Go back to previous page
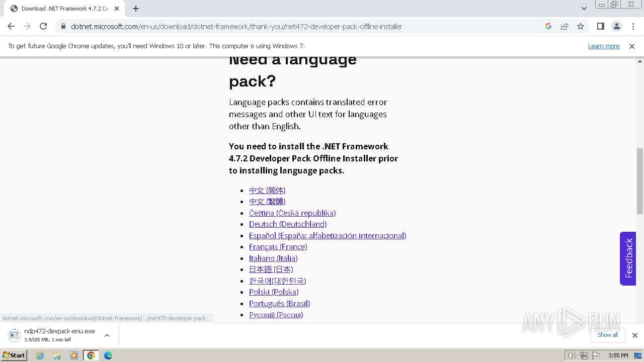This screenshot has width=644, height=362. click(11, 26)
